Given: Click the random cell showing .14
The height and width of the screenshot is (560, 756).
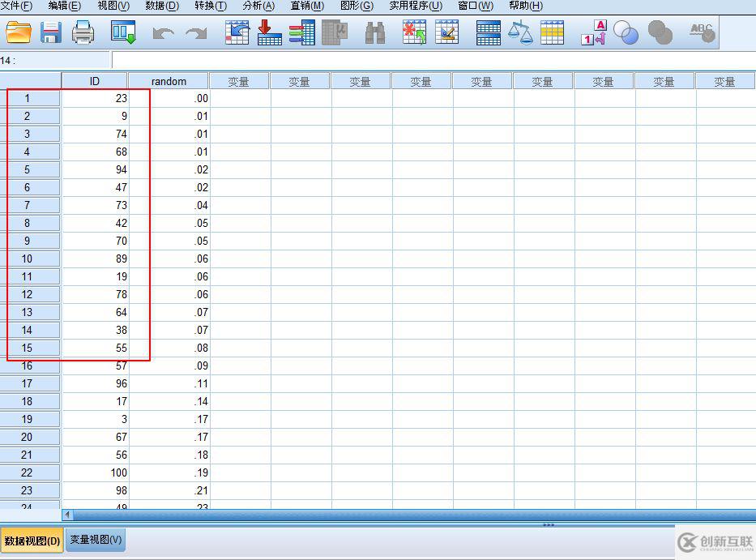Looking at the screenshot, I should [169, 402].
